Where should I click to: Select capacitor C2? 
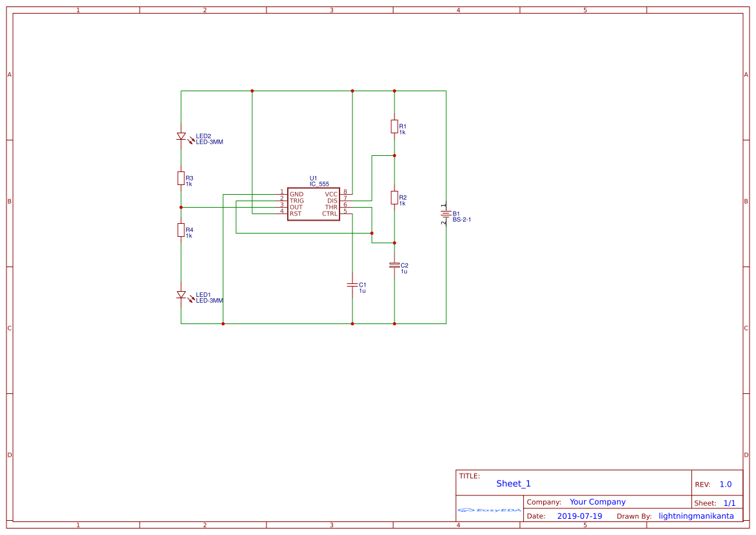click(394, 265)
